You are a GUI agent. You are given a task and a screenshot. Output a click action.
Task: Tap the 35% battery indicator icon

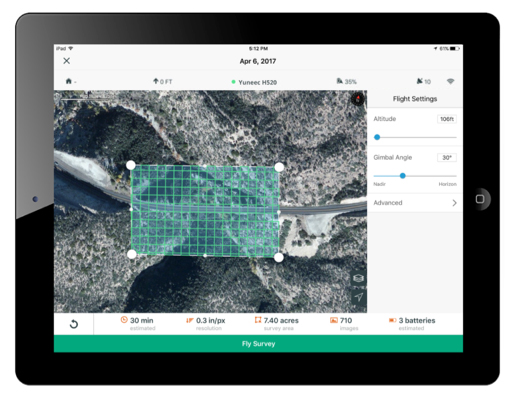(x=339, y=81)
